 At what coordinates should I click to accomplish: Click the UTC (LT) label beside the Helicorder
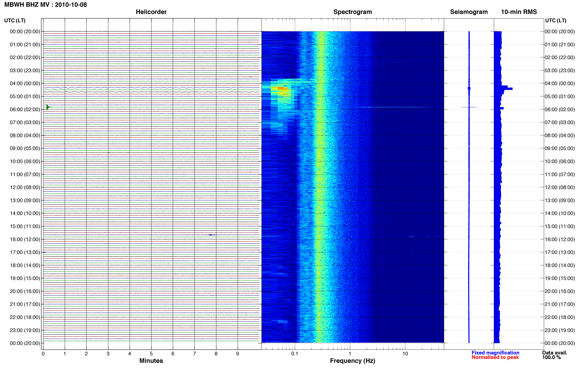tap(15, 20)
